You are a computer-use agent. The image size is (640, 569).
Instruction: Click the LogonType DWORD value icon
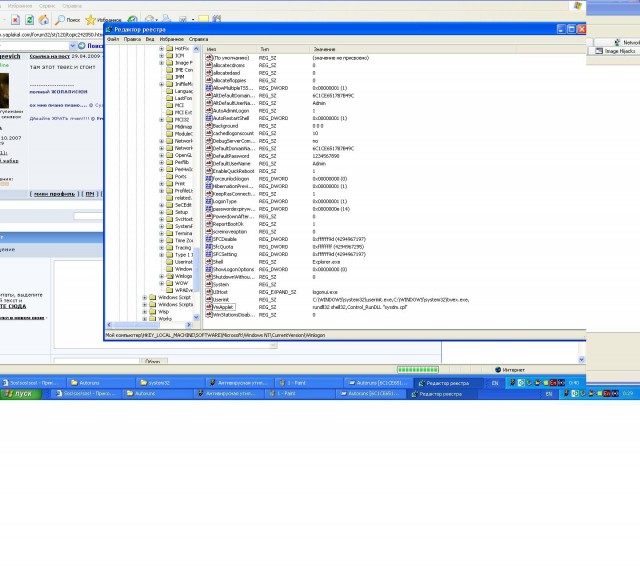pyautogui.click(x=209, y=201)
